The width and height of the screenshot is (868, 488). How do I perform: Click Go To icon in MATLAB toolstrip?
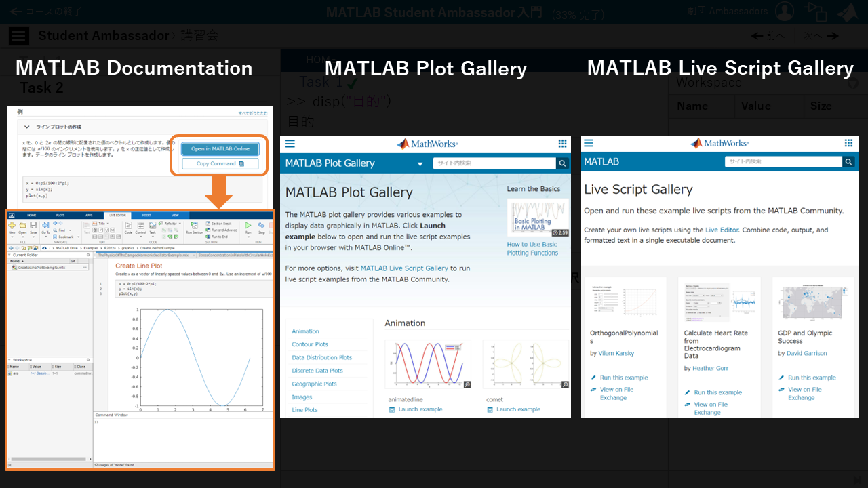point(45,225)
